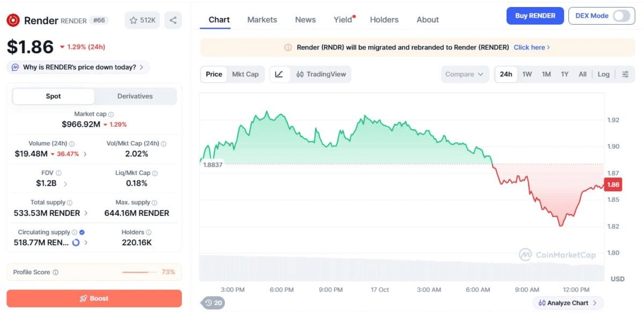
Task: Switch to line chart icon view
Action: (279, 74)
